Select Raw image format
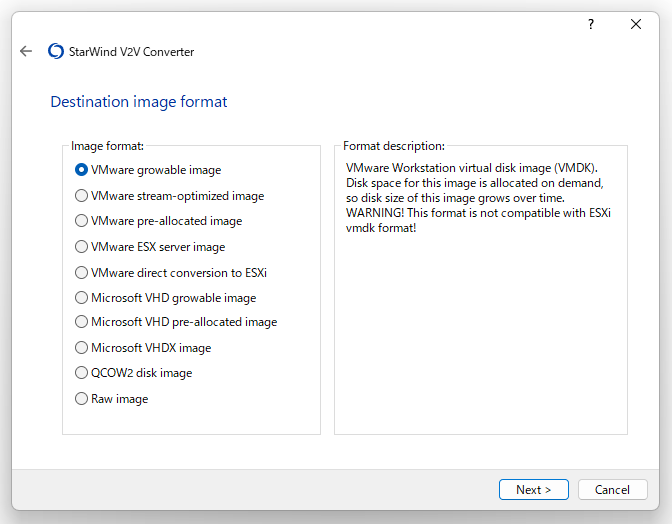Screen dimensions: 672x524 (111, 399)
